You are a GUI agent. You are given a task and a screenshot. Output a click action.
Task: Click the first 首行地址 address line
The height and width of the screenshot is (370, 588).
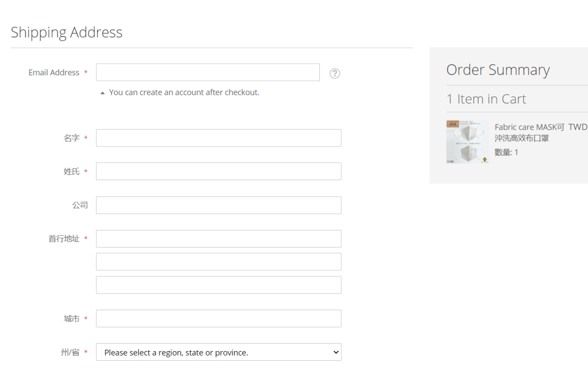pyautogui.click(x=218, y=239)
